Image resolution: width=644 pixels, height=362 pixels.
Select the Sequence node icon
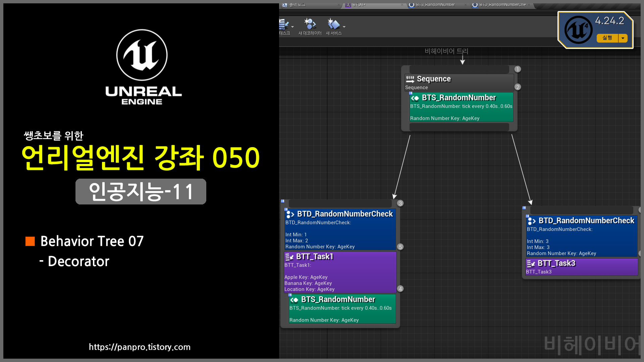tap(410, 79)
